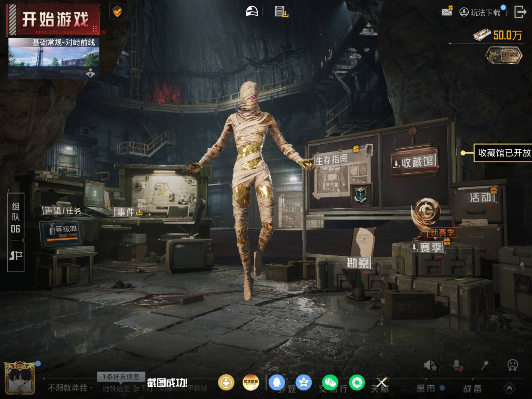Open the mail envelope icon
Image resolution: width=532 pixels, height=399 pixels.
tap(447, 12)
